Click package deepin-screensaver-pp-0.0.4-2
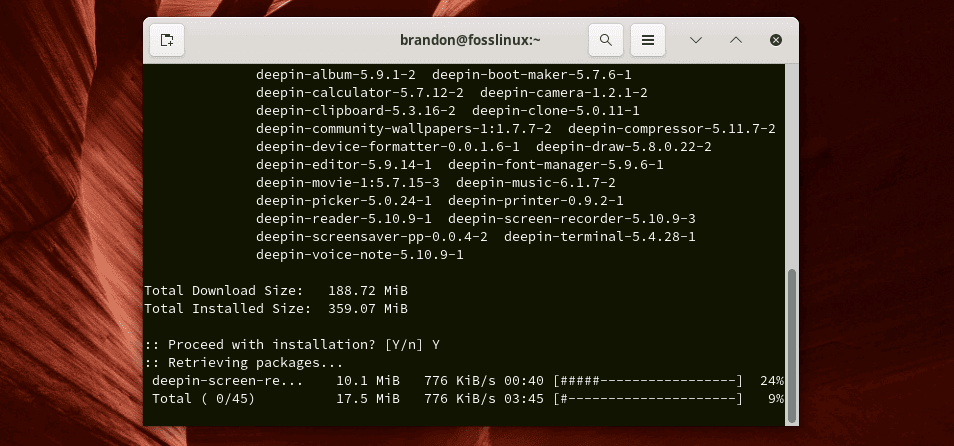 tap(372, 236)
